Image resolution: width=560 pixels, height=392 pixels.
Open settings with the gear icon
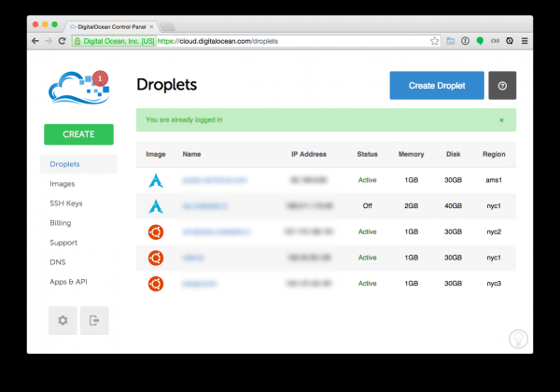[63, 320]
